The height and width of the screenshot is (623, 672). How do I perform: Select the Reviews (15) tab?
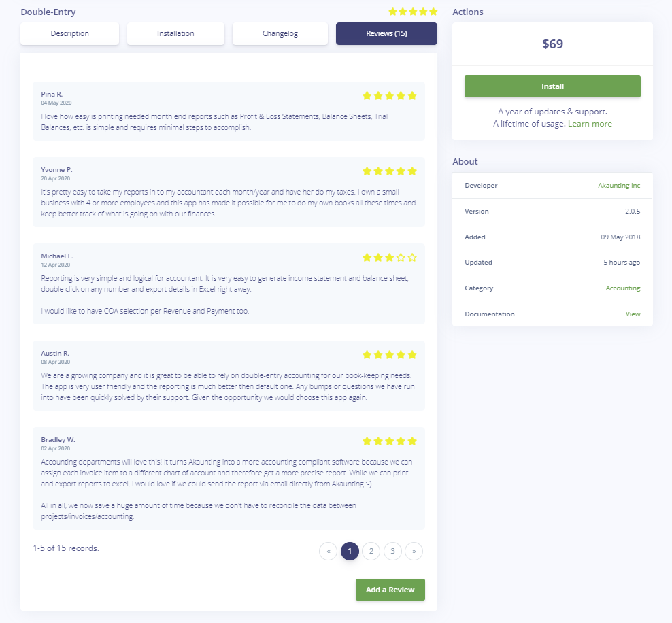[x=386, y=33]
